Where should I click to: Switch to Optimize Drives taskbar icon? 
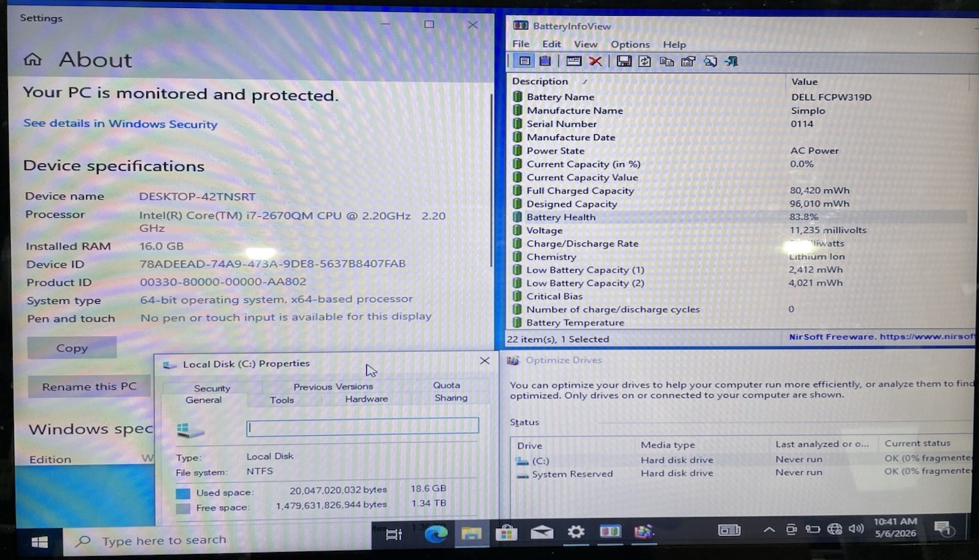[x=643, y=531]
